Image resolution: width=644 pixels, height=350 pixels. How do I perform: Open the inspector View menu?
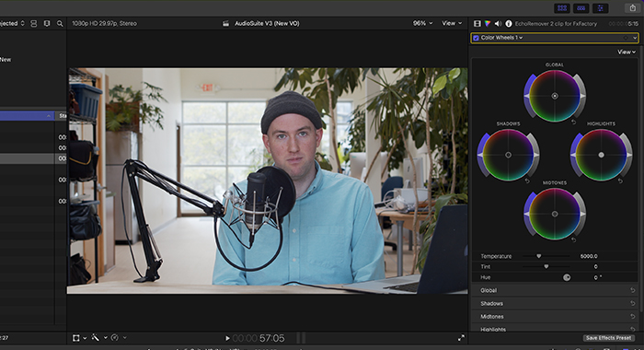click(627, 52)
